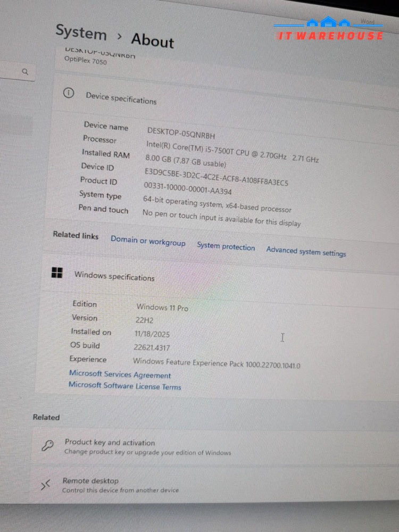Click the key icon for product activation

(x=47, y=445)
